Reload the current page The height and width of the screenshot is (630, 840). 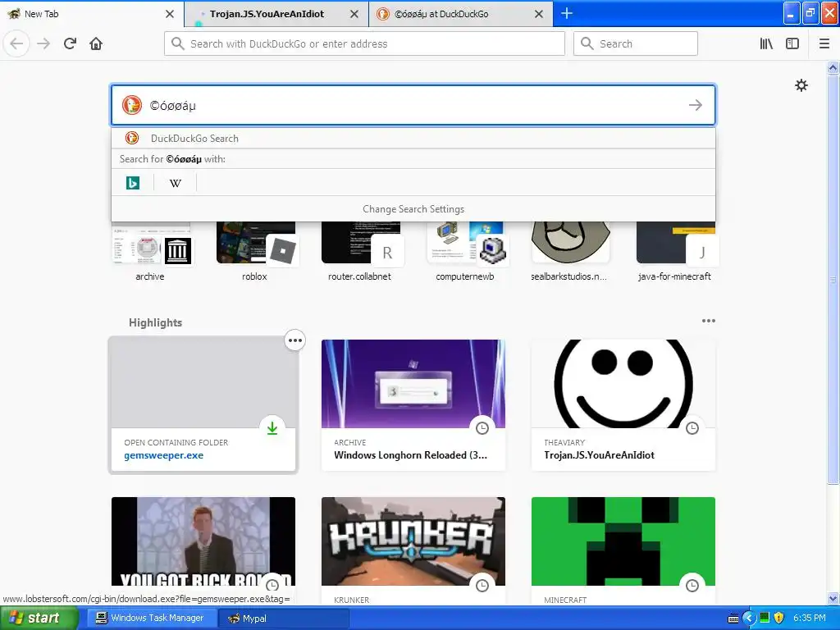[x=70, y=43]
